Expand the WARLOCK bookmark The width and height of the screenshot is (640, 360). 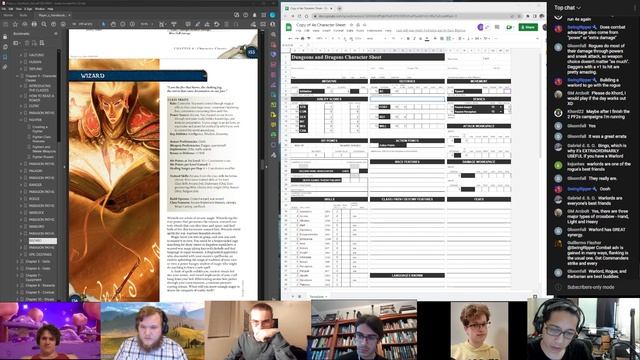point(21,213)
